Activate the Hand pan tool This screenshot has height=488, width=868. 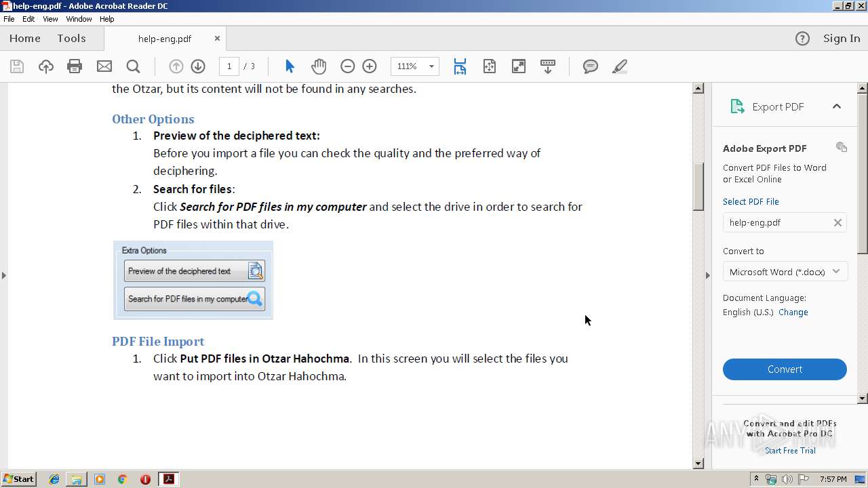319,66
